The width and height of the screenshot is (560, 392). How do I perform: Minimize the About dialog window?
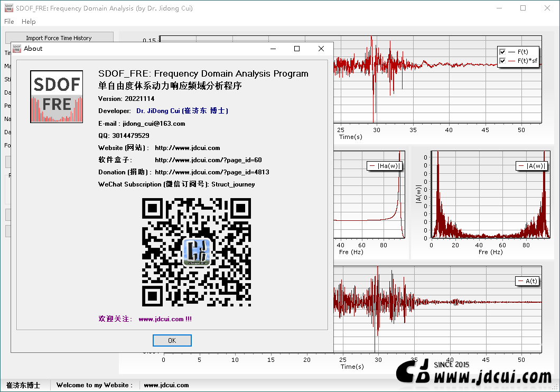(273, 49)
